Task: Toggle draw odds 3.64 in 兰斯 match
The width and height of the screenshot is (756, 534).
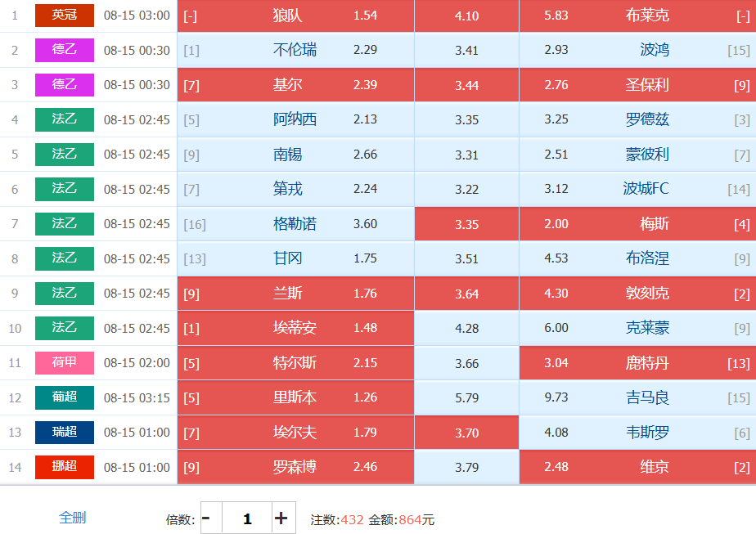Action: pyautogui.click(x=466, y=293)
